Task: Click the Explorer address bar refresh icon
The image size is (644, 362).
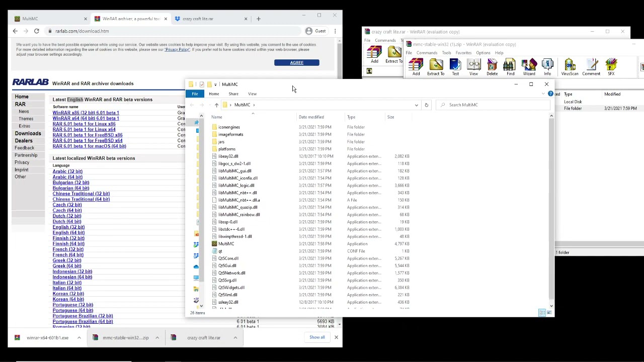Action: tap(426, 105)
